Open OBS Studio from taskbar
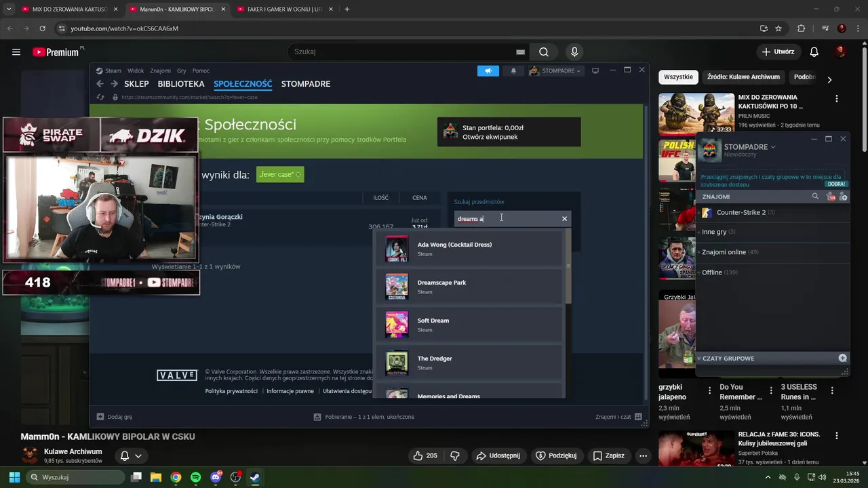Viewport: 868px width, 488px height. coord(235,477)
